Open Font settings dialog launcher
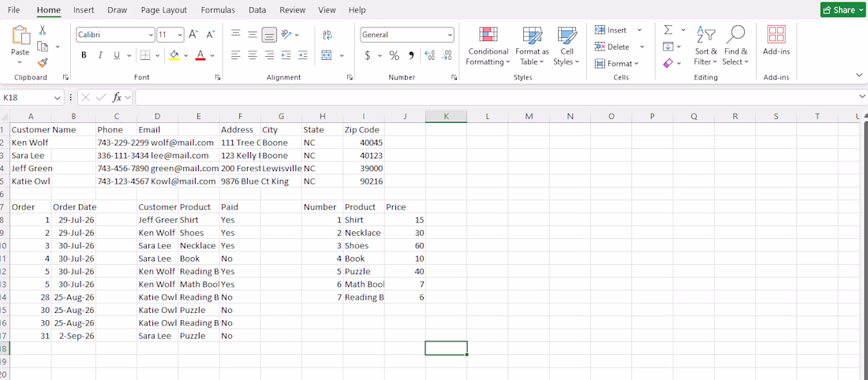Viewport: 868px width, 380px height. pos(218,77)
